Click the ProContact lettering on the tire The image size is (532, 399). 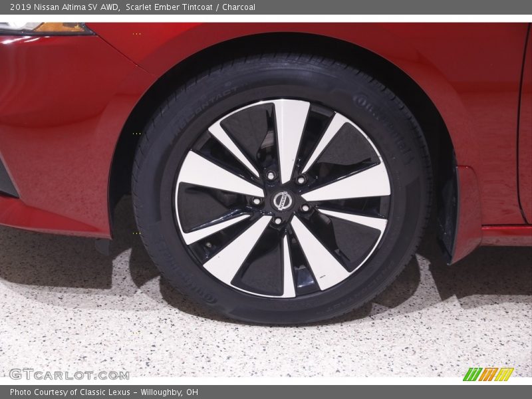tap(199, 100)
